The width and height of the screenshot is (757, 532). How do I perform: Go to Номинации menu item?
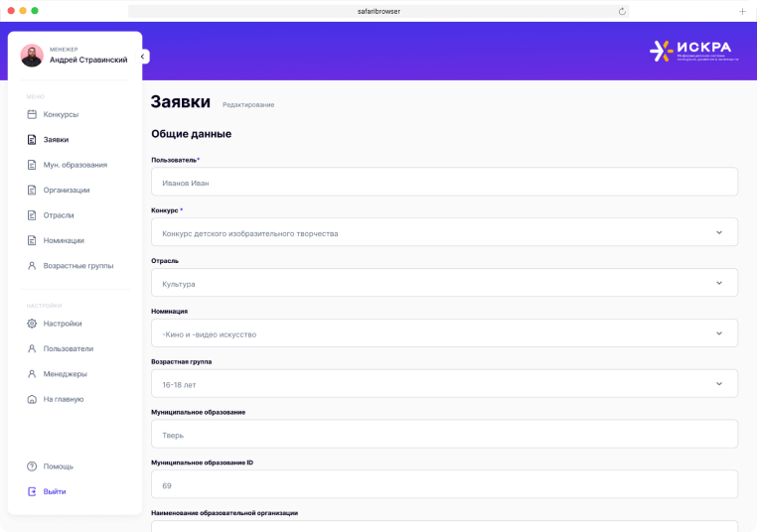pyautogui.click(x=64, y=240)
